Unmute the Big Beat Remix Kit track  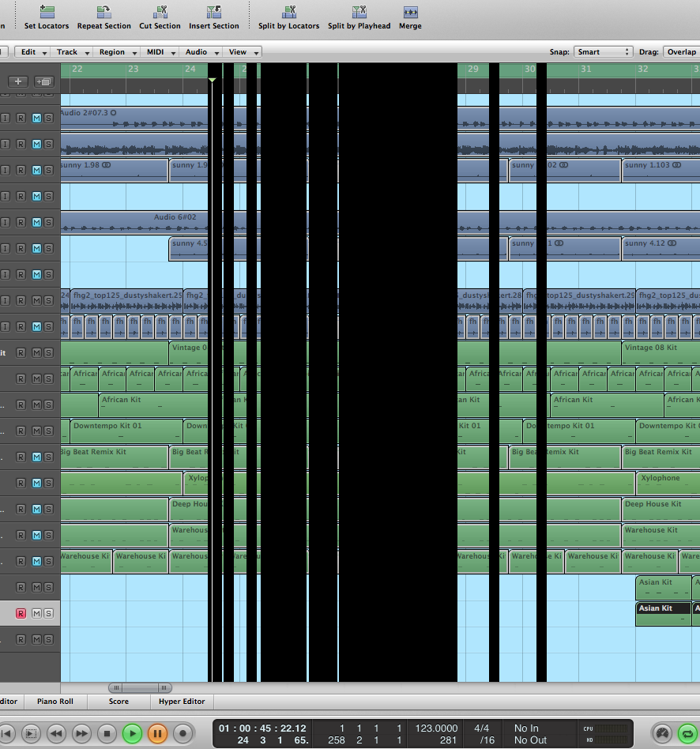click(x=37, y=457)
